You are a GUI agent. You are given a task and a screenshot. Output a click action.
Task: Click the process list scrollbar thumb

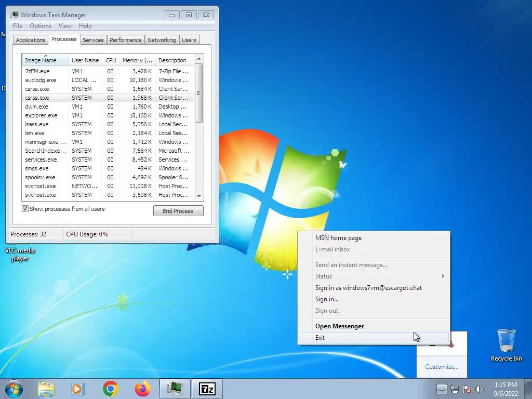[199, 93]
